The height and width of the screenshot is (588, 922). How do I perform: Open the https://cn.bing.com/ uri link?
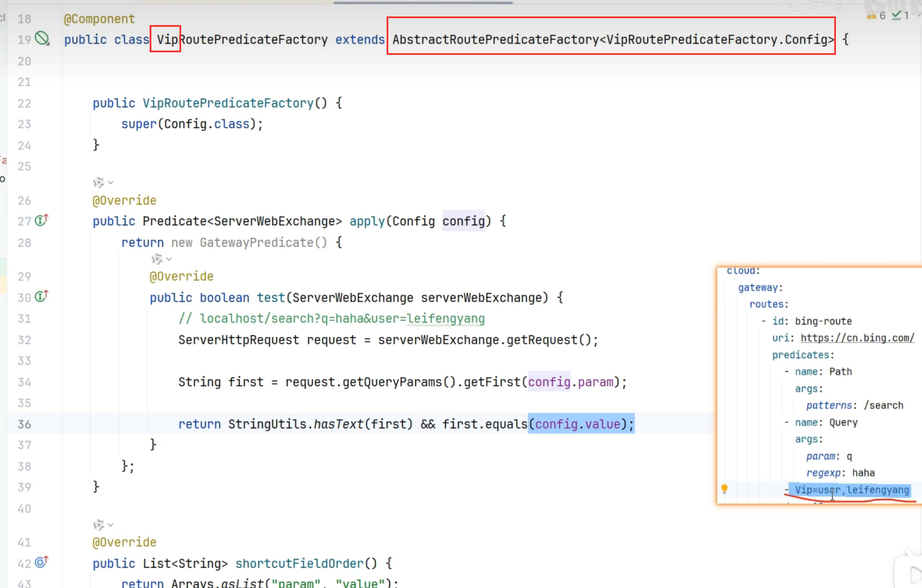[857, 338]
